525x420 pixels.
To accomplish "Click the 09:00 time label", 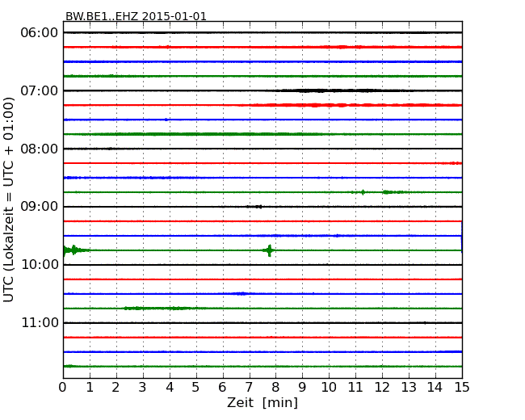I will tap(40, 207).
